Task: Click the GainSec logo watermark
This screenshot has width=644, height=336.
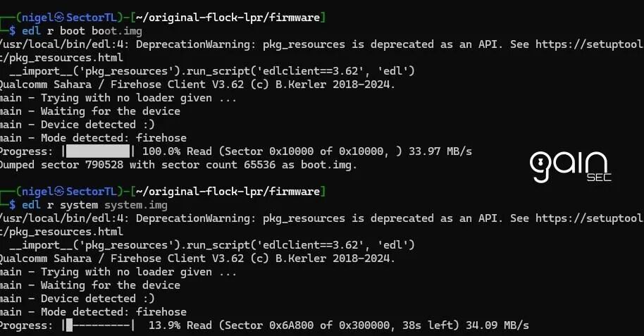Action: point(570,167)
